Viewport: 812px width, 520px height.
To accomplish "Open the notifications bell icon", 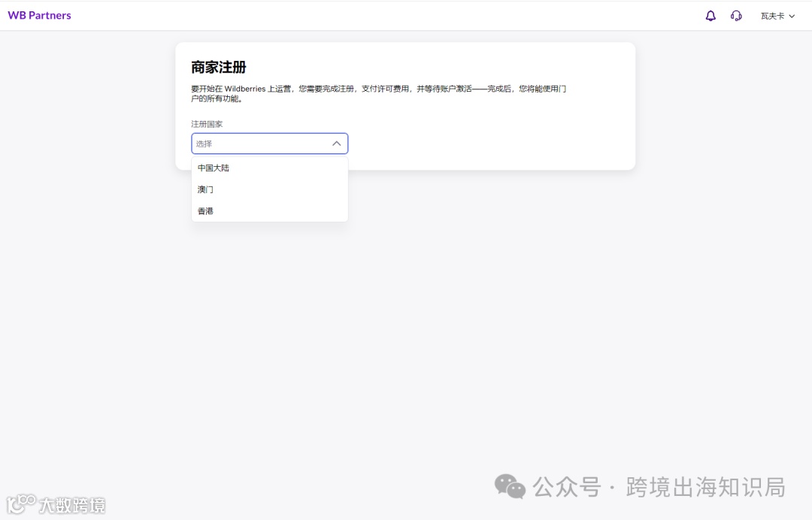I will (710, 16).
